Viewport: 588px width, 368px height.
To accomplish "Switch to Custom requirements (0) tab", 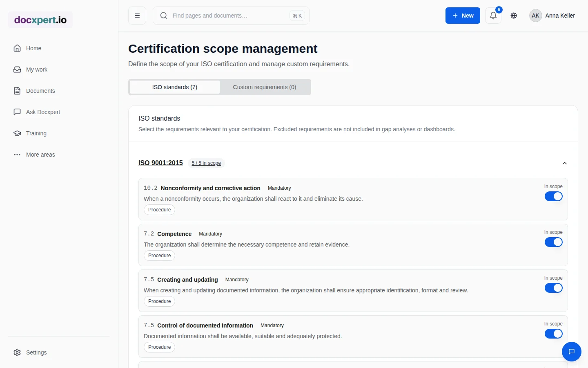I will click(265, 87).
